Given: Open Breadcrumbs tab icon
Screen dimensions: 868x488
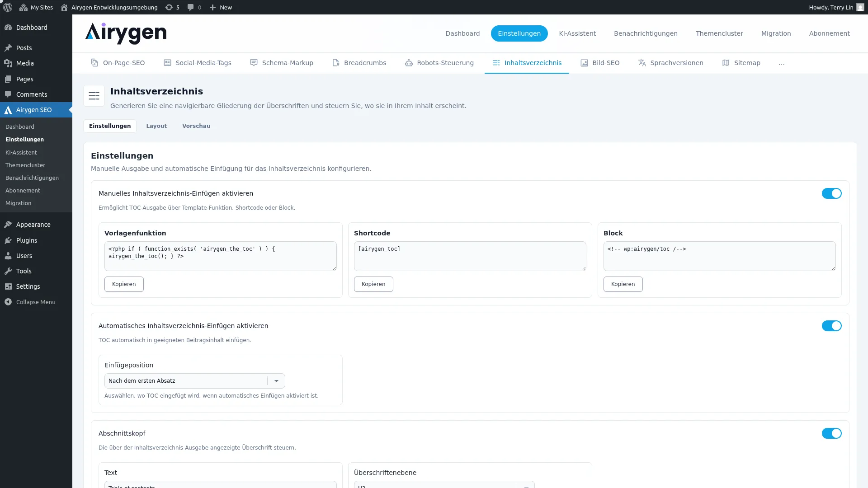Looking at the screenshot, I should pos(336,63).
